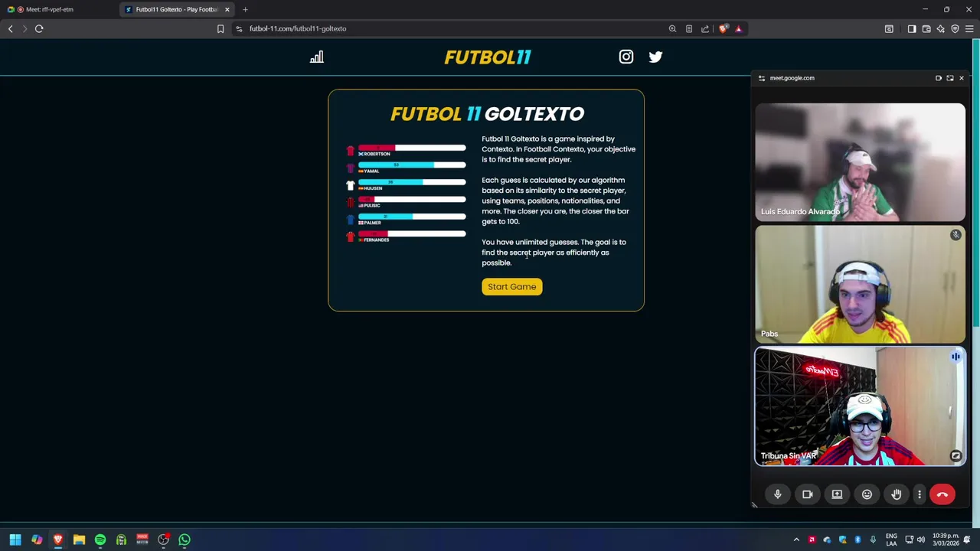
Task: Select Luis Eduardo Alvarado's video tile
Action: point(861,162)
